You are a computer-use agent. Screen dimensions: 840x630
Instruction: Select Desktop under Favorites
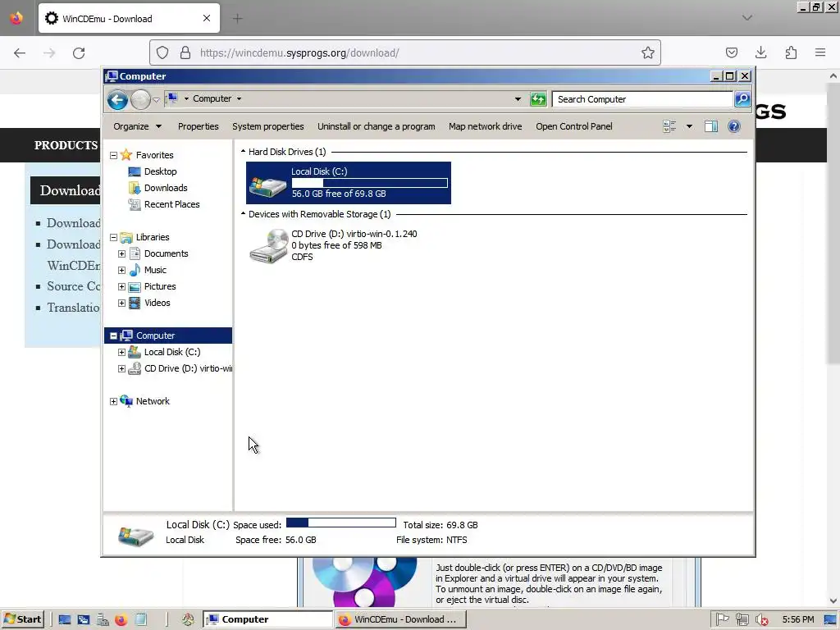click(160, 171)
